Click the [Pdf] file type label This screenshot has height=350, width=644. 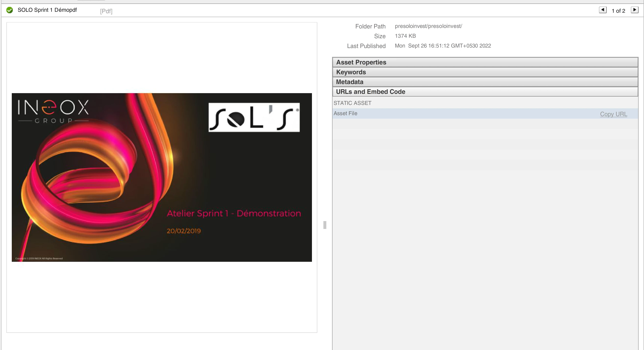coord(106,11)
